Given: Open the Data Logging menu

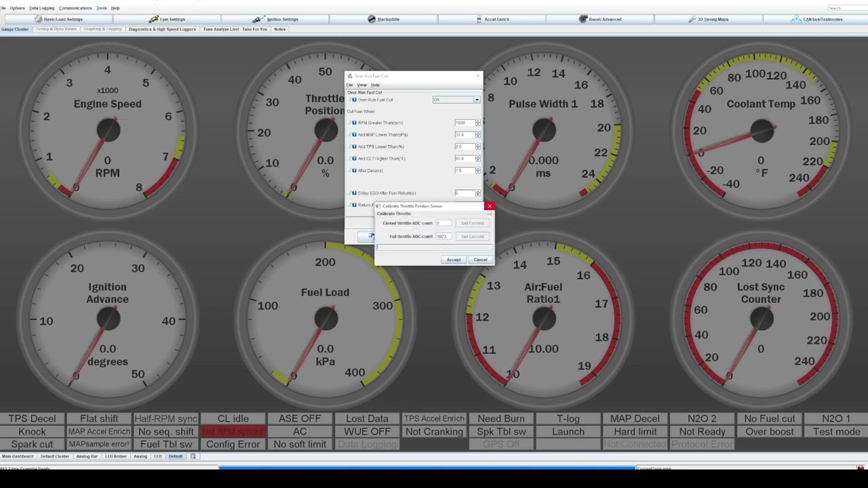Looking at the screenshot, I should (x=42, y=8).
